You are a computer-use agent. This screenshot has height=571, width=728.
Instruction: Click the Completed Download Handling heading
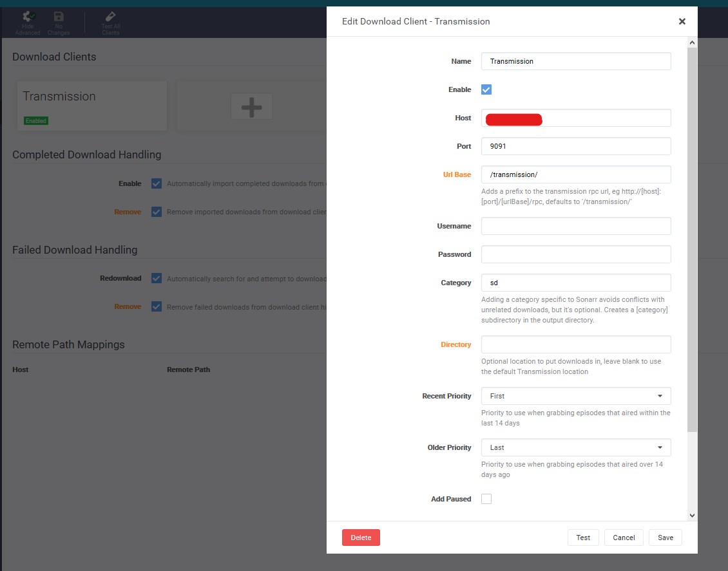tap(87, 155)
